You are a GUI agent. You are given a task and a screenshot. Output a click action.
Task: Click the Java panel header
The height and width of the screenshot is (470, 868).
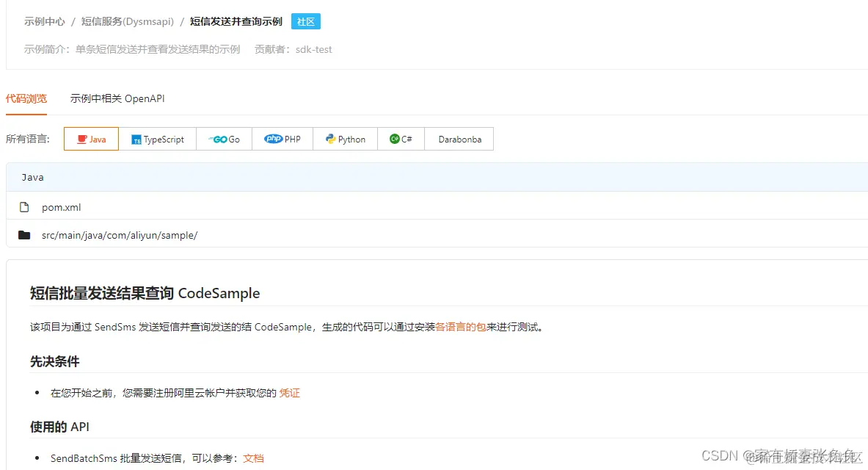[x=437, y=178]
